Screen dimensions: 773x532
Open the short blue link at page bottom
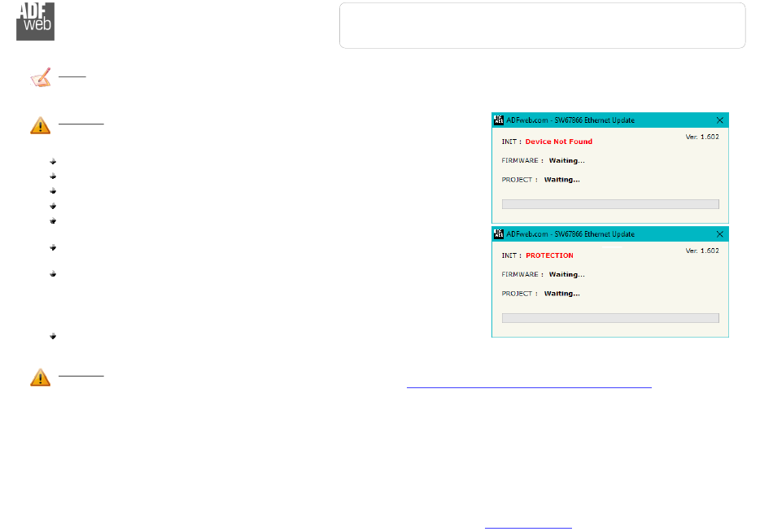pyautogui.click(x=528, y=528)
